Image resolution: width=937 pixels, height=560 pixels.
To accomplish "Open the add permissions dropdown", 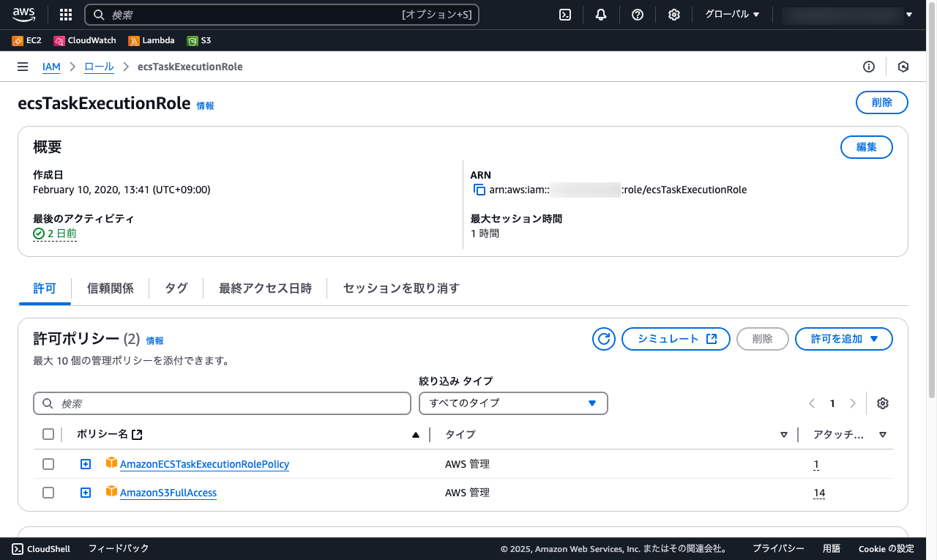I will [844, 339].
